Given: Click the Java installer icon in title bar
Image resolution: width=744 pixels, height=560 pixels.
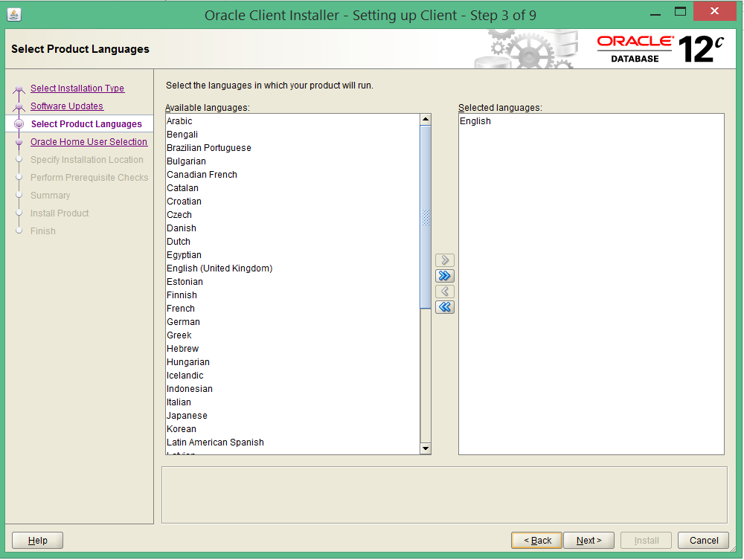Looking at the screenshot, I should point(14,15).
